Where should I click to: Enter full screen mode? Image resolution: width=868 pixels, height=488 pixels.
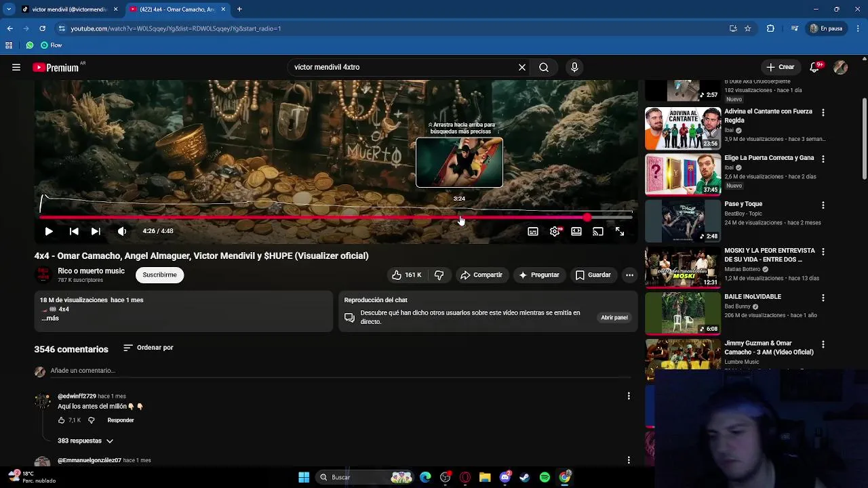coord(620,232)
